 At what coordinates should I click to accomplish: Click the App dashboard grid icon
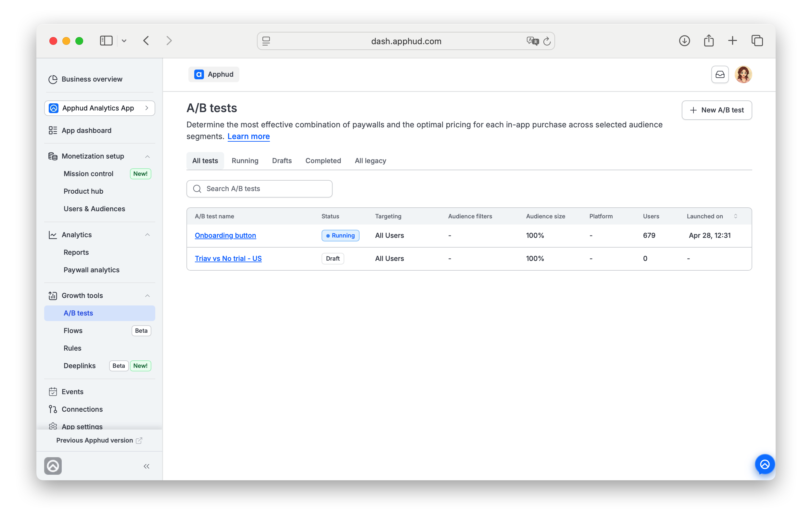pos(53,130)
